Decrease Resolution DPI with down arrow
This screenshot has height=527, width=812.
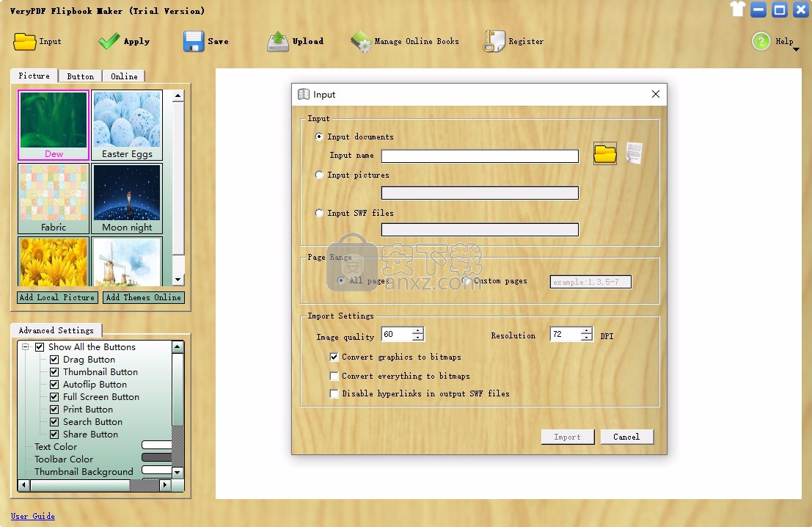tap(586, 338)
